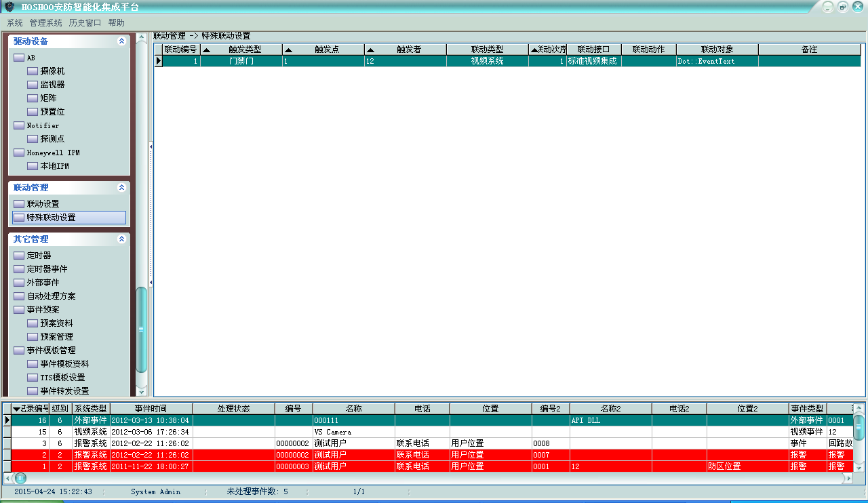Click the 探测点 detector point icon
Image resolution: width=868 pixels, height=503 pixels.
tap(33, 139)
